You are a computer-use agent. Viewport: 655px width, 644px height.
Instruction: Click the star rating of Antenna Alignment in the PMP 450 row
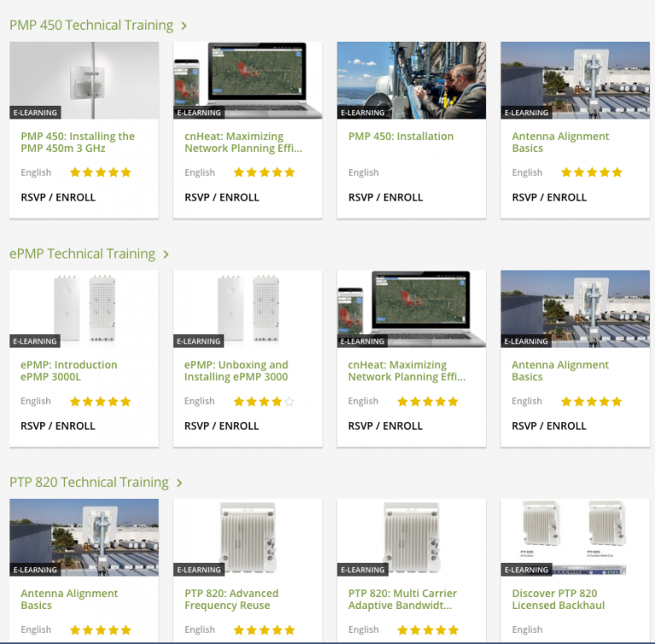tap(592, 172)
